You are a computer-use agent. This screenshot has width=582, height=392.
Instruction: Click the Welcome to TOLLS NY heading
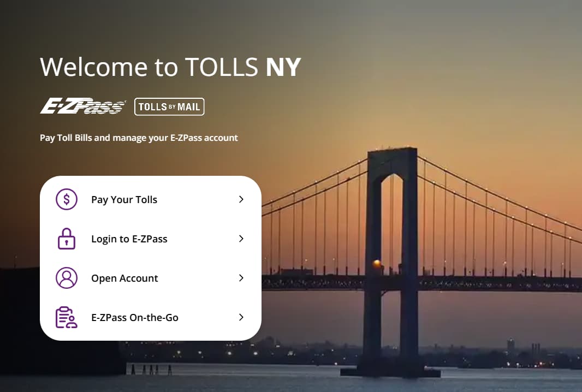170,67
